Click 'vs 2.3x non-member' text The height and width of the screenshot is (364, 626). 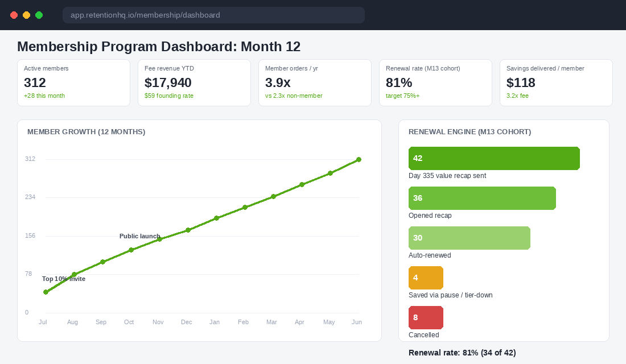tap(294, 96)
